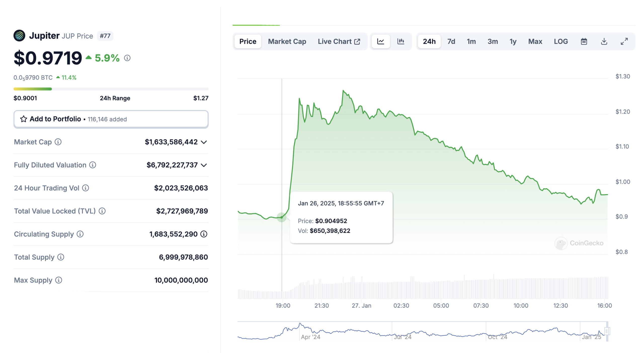Click the highlighted point on price line

tap(281, 217)
